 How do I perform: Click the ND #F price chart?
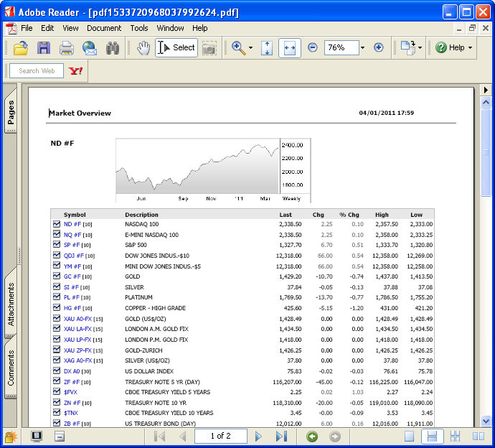(x=213, y=170)
